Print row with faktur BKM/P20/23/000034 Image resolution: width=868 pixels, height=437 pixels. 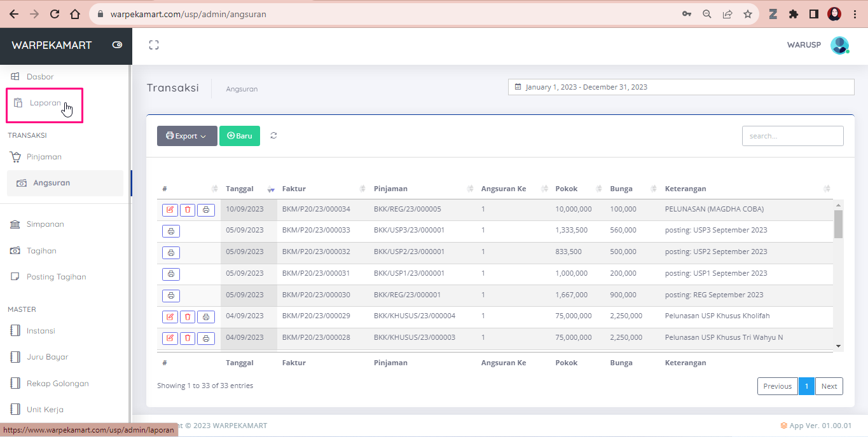[205, 210]
